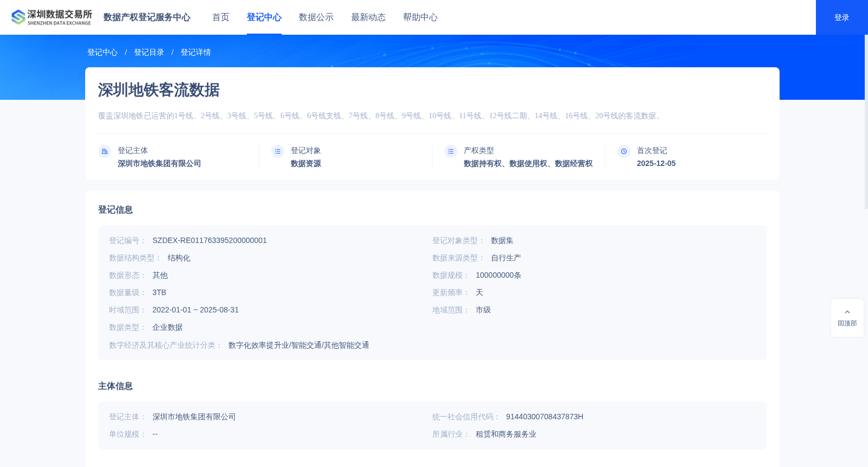Click the 数据集 object type value
The width and height of the screenshot is (868, 467).
pos(502,240)
